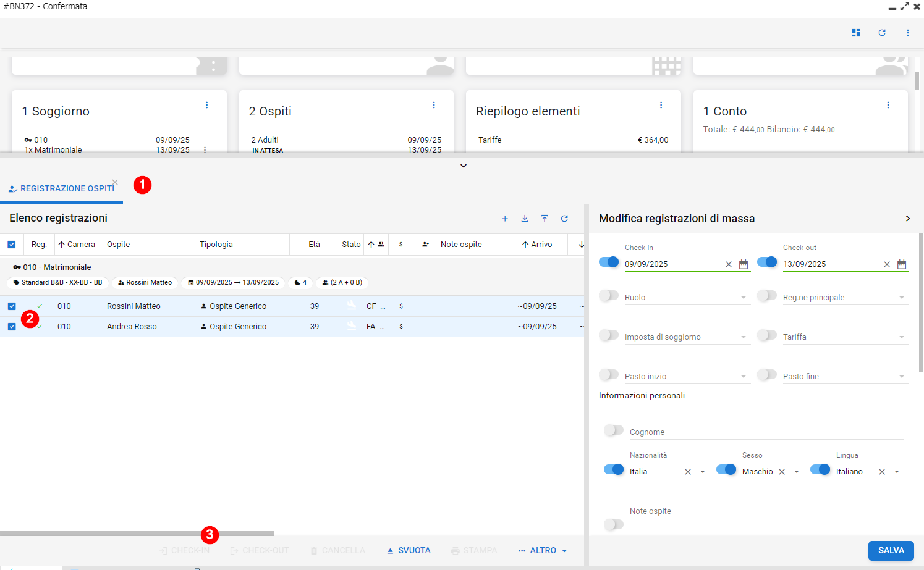
Task: Click the SALVA button
Action: (891, 550)
